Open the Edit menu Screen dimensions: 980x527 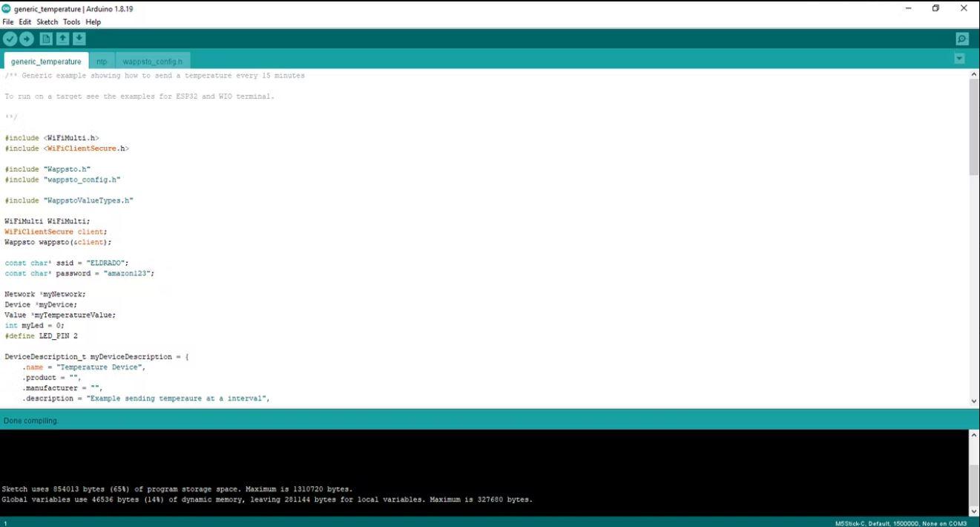click(x=25, y=22)
